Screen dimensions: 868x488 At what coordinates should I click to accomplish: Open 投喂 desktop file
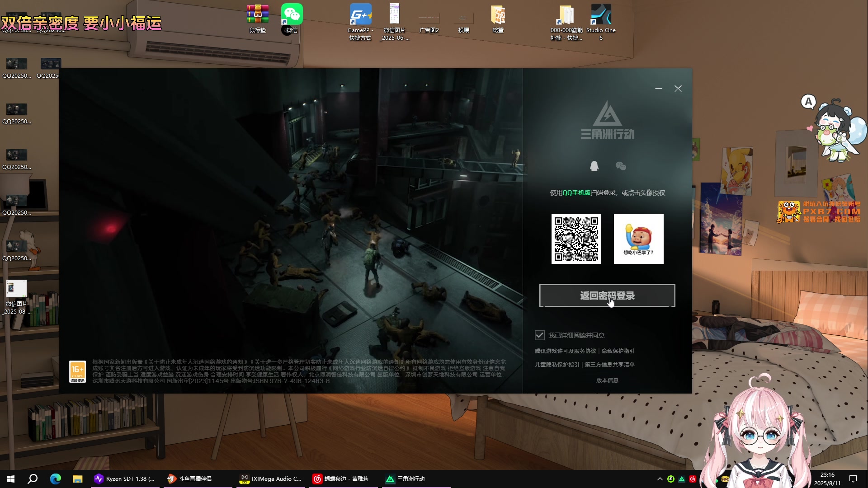(464, 22)
